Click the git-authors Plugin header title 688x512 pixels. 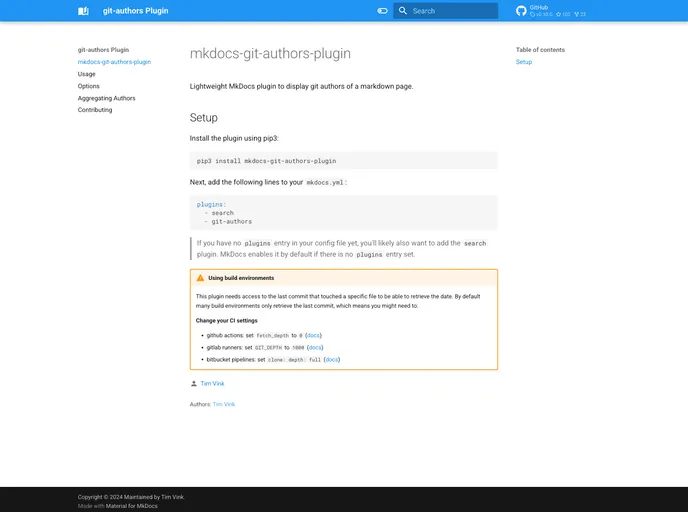click(135, 11)
